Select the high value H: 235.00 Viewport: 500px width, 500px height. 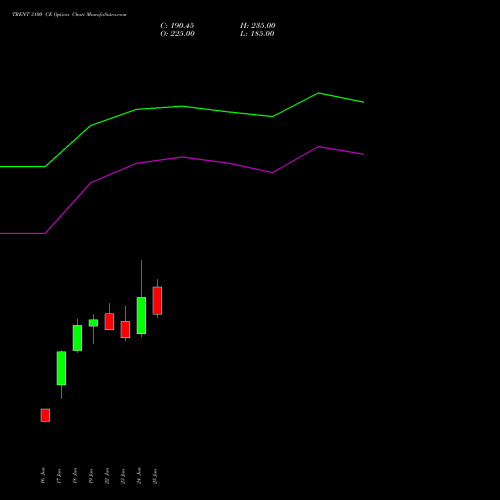pyautogui.click(x=258, y=26)
